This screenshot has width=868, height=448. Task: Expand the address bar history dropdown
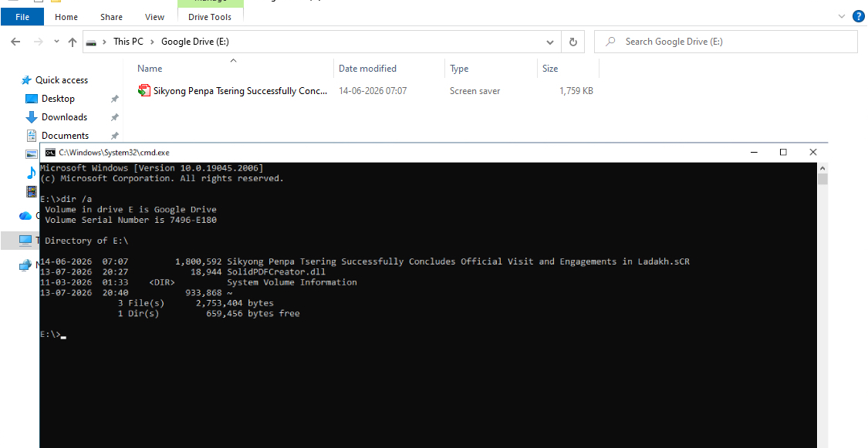click(x=549, y=42)
